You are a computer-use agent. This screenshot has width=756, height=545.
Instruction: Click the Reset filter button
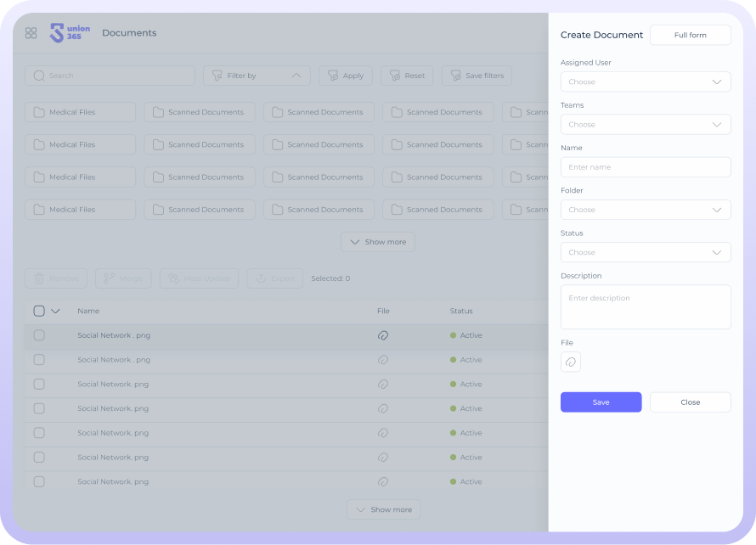(x=407, y=76)
